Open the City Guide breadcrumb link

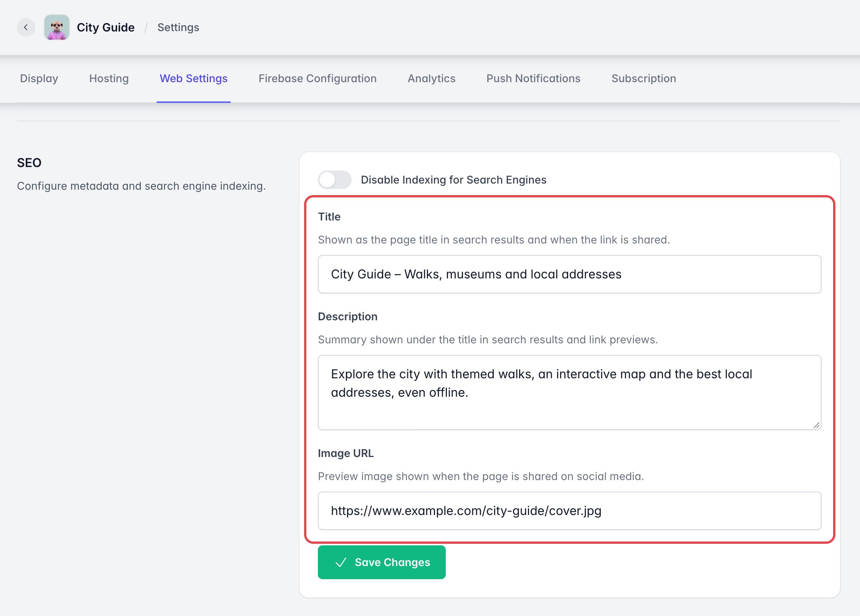(106, 27)
